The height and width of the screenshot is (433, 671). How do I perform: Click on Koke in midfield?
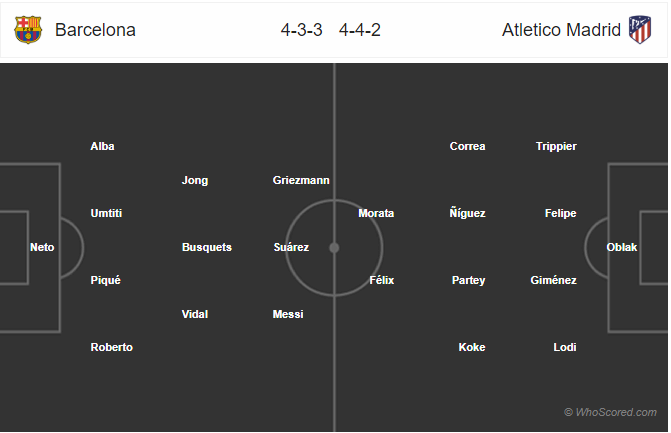coord(472,347)
